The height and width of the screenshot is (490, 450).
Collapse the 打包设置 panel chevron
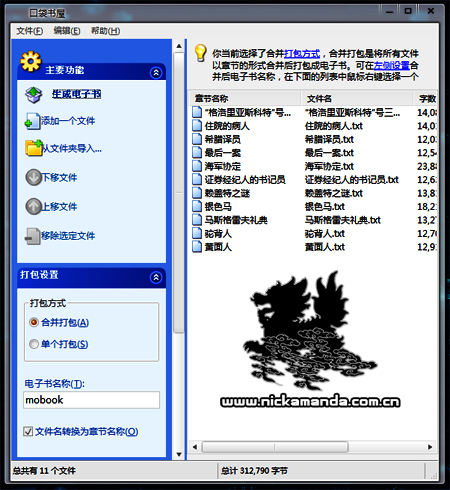click(x=156, y=277)
